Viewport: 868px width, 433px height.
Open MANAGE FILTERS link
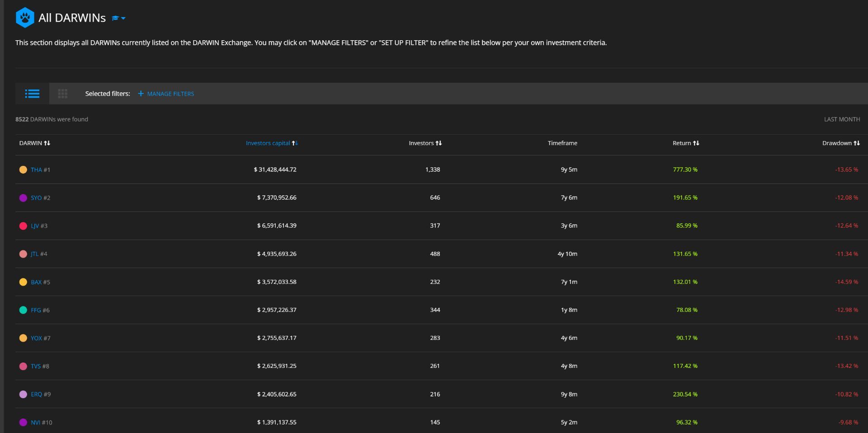[x=170, y=94]
